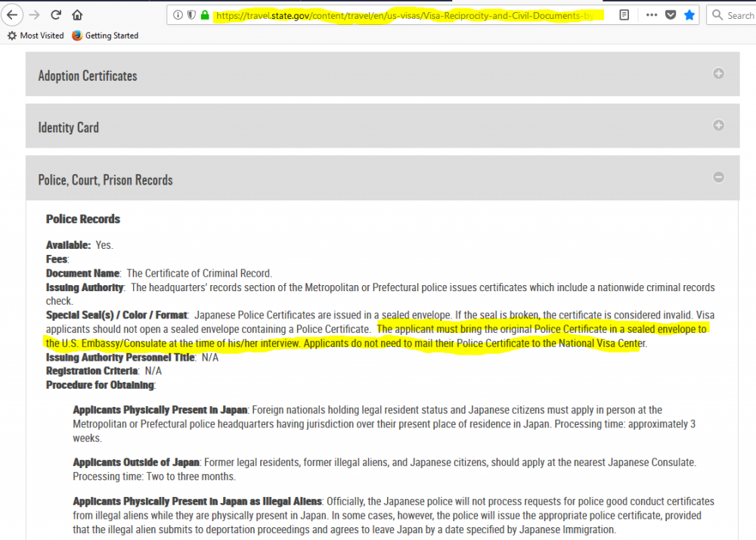Open the Getting Started bookmark
756x540 pixels.
(105, 36)
